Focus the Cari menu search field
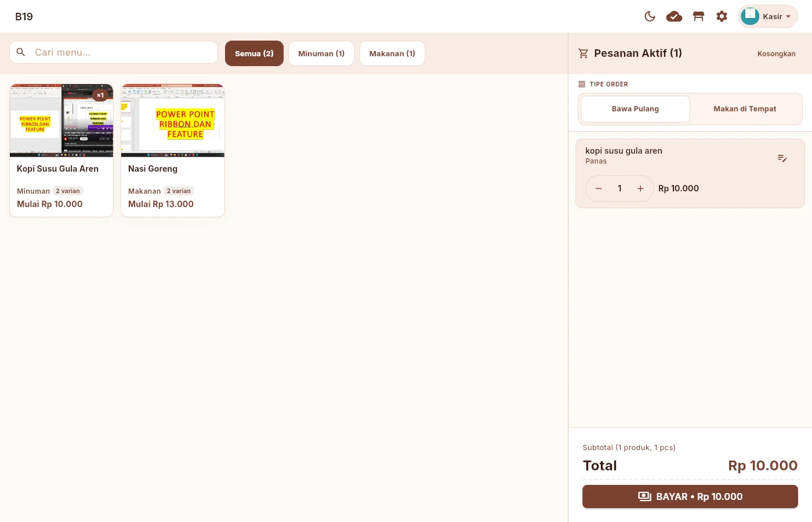The width and height of the screenshot is (812, 522). 114,52
